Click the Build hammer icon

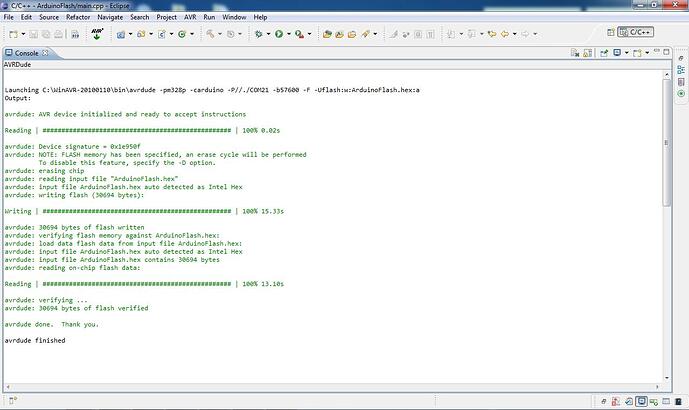[x=210, y=34]
